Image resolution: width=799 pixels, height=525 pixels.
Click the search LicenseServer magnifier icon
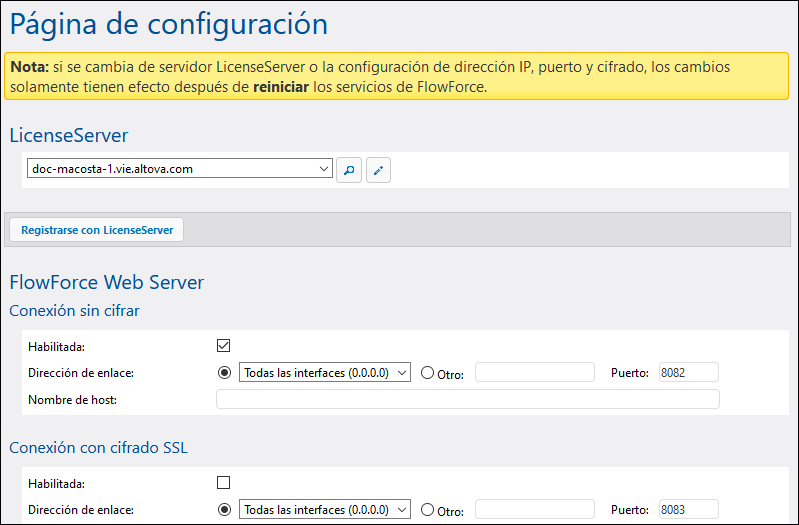pyautogui.click(x=349, y=170)
